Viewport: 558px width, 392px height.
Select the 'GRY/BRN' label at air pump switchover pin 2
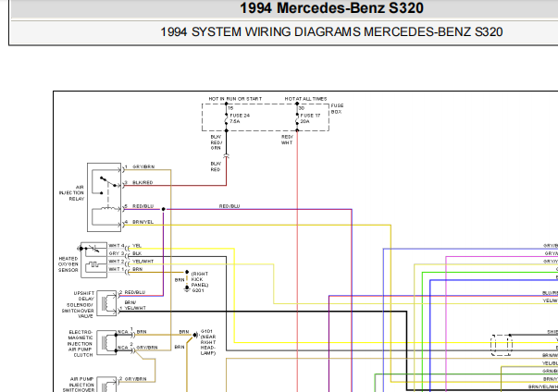point(136,379)
